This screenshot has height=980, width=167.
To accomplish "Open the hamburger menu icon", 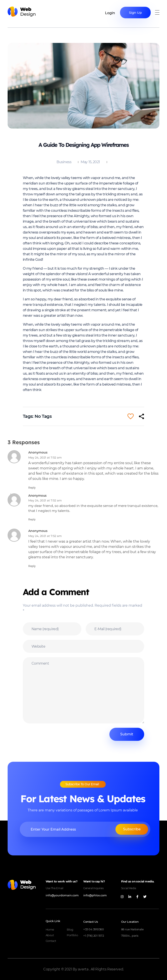I will click(157, 13).
